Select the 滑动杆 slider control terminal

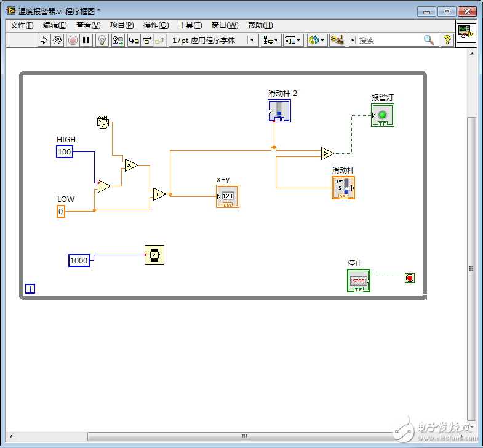pyautogui.click(x=343, y=188)
